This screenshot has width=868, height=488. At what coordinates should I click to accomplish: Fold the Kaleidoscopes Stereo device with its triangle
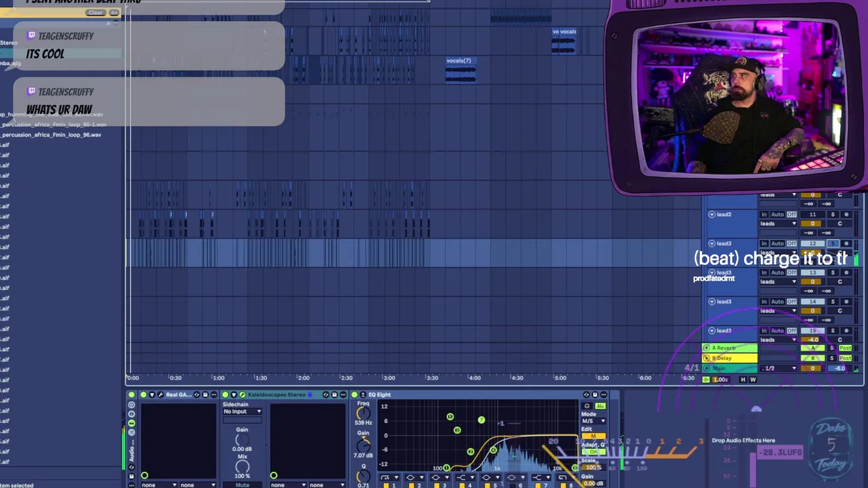pos(233,394)
